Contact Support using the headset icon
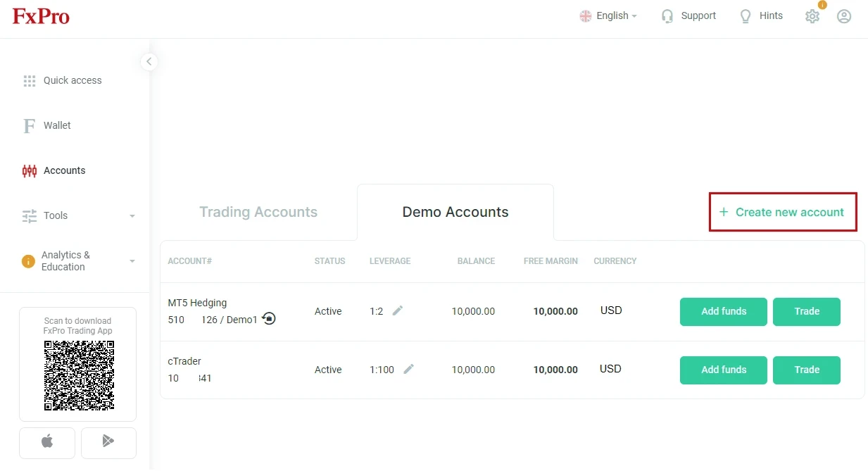 (x=688, y=15)
